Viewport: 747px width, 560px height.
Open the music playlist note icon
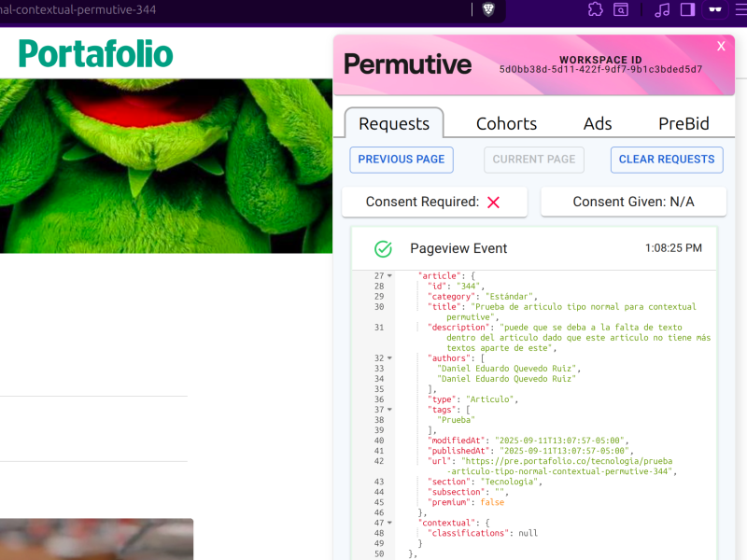(x=663, y=10)
